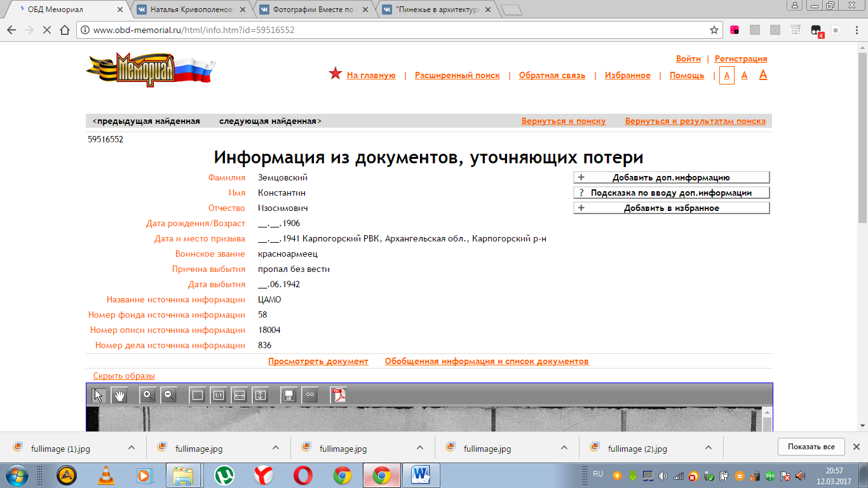Image resolution: width=868 pixels, height=488 pixels.
Task: Click 'Просмотреть документ' link
Action: pyautogui.click(x=318, y=361)
